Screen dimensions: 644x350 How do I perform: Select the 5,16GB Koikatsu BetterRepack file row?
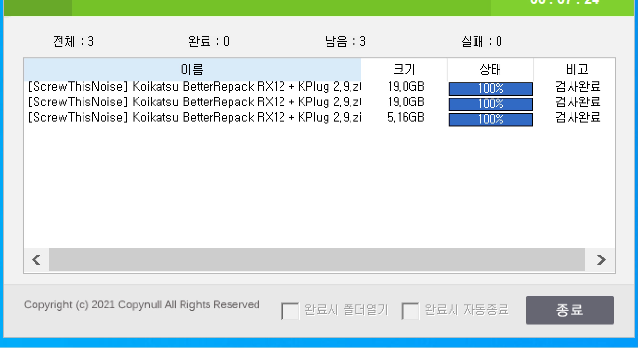click(194, 117)
